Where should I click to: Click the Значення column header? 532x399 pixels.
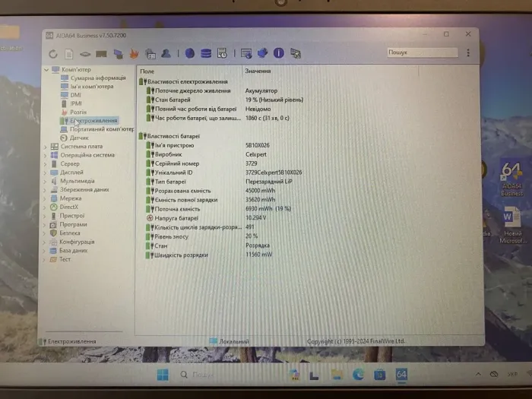[x=258, y=71]
